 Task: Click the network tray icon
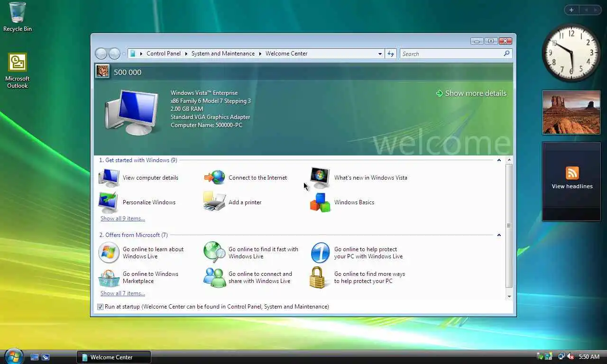click(561, 357)
